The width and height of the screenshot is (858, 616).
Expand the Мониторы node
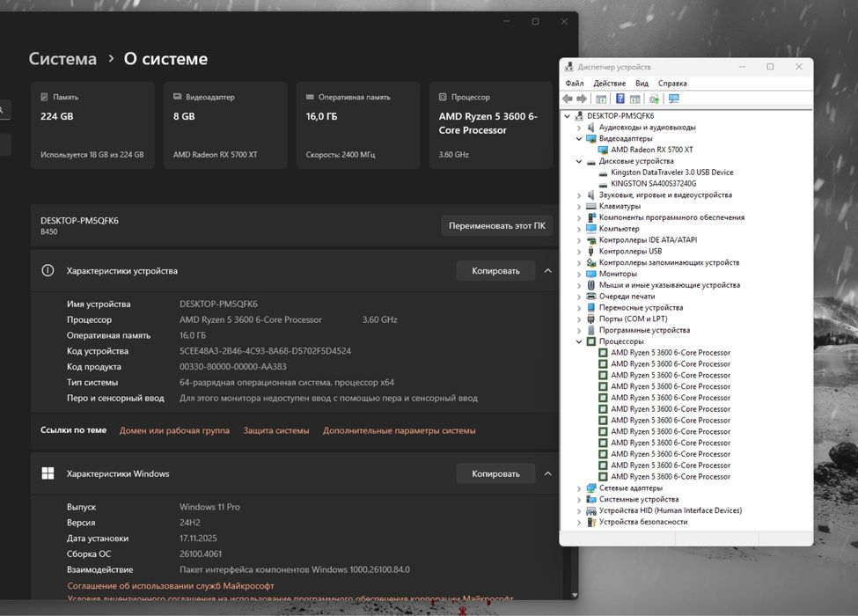tap(579, 274)
